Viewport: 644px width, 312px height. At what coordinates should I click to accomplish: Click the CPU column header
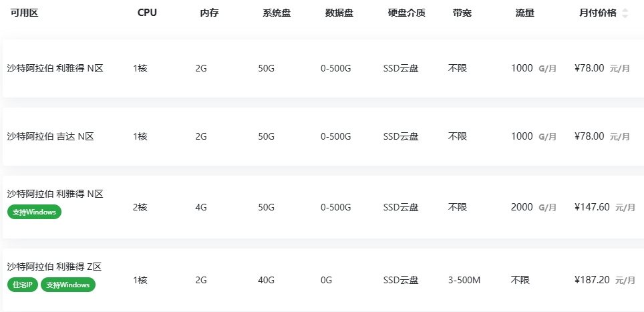click(147, 13)
